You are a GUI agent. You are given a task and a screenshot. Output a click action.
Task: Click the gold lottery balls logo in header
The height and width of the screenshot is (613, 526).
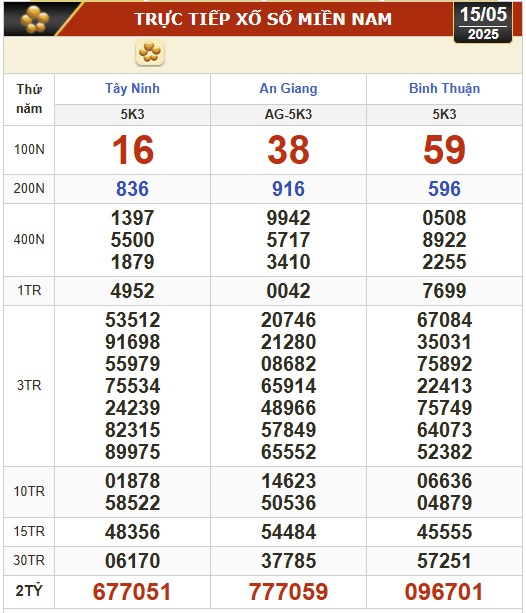click(x=34, y=19)
